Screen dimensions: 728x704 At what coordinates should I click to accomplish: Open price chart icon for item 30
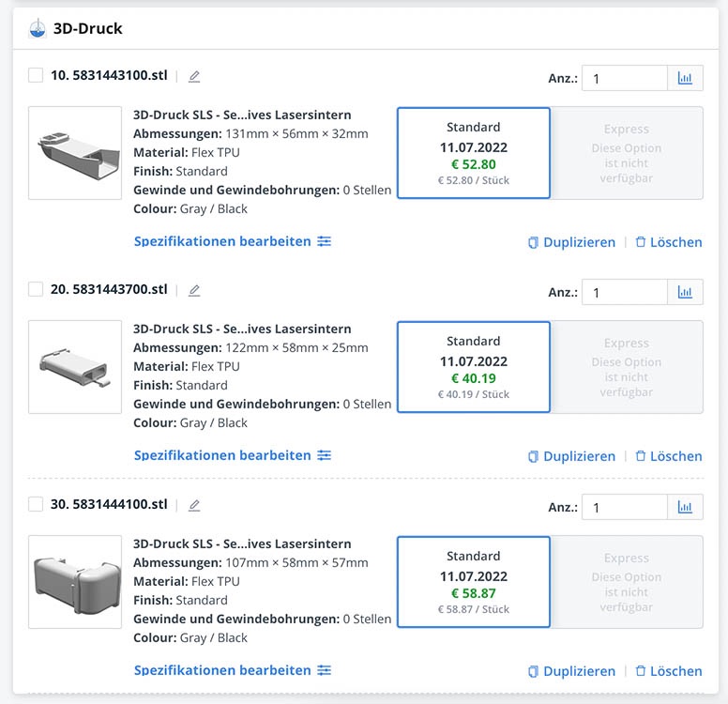pyautogui.click(x=685, y=508)
